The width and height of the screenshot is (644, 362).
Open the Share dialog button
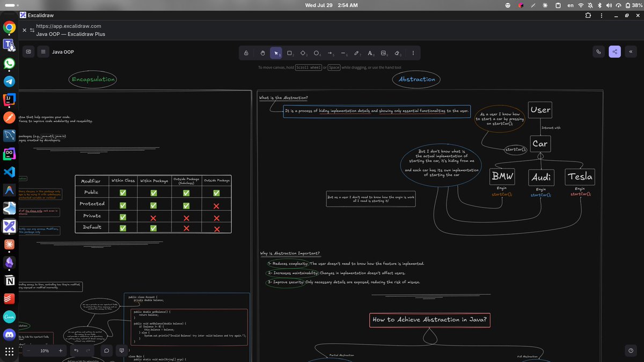point(615,52)
